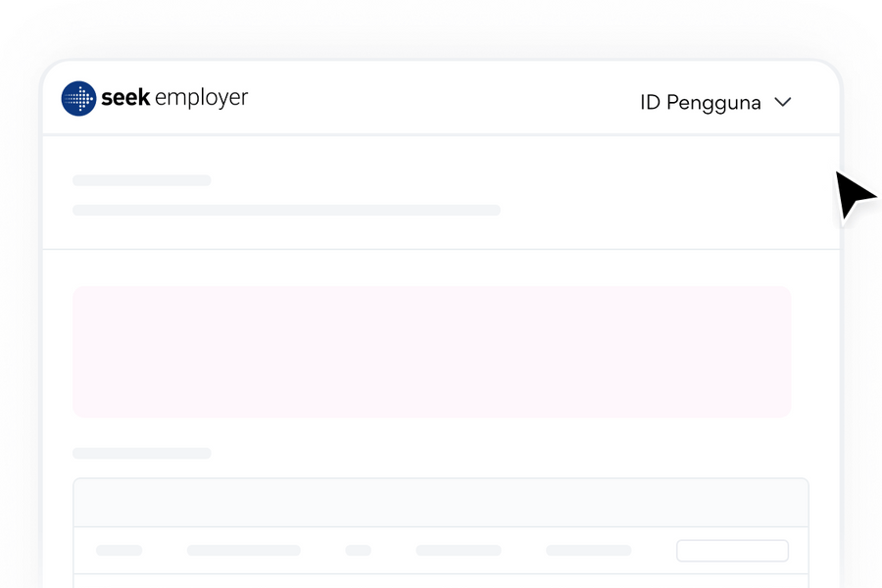Click empty header space between logo and ID Pengguna
The image size is (882, 588).
tap(441, 100)
